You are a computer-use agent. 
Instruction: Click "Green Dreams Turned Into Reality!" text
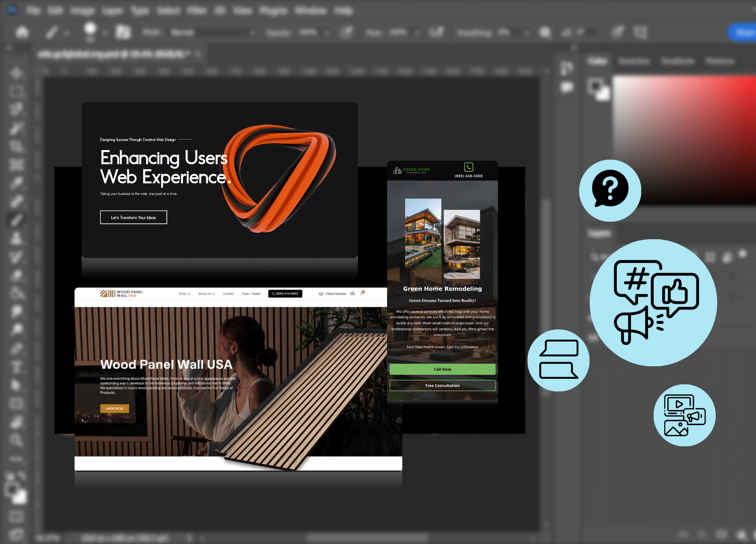tap(443, 301)
